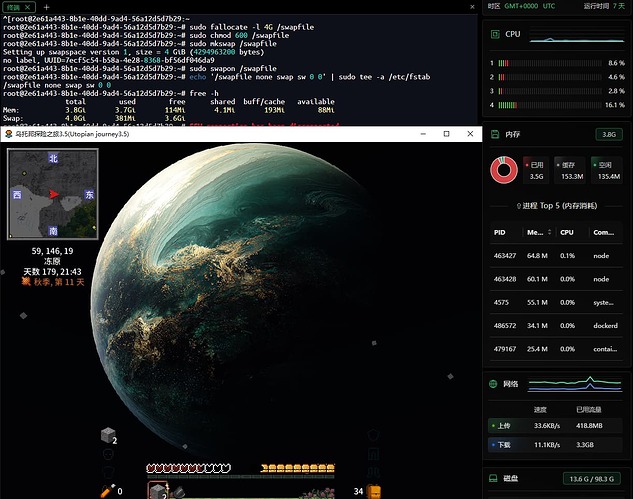Select the process row with PID 463428
Screen dimensions: 633x499
[x=555, y=279]
